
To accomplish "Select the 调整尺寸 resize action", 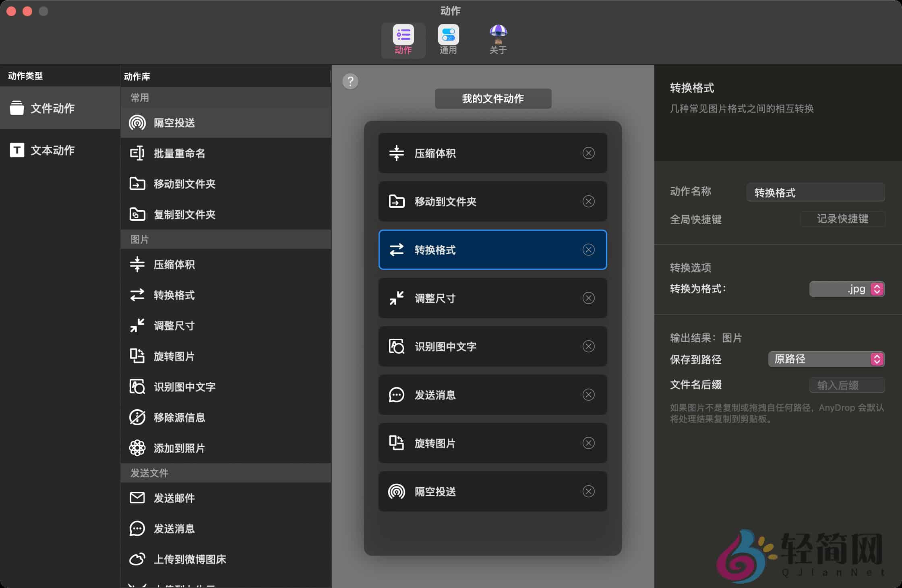I will (x=174, y=326).
